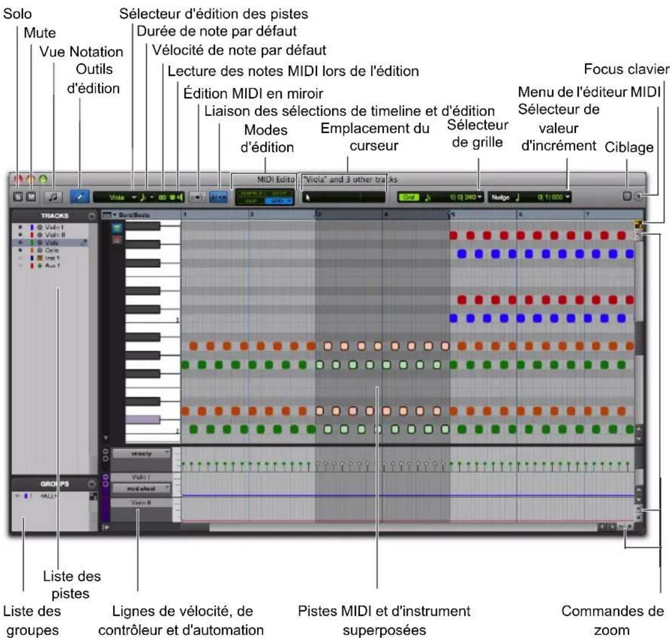Toggle show/hide dot for Violin II
Screen dimensions: 672x638
coord(20,235)
